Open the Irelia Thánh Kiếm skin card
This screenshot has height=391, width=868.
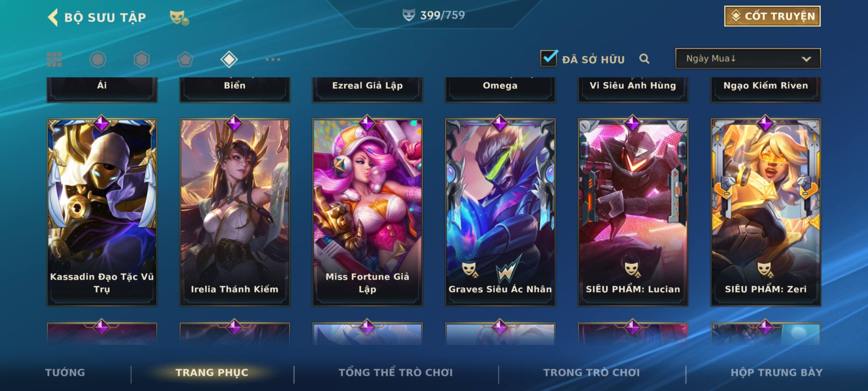pos(235,213)
